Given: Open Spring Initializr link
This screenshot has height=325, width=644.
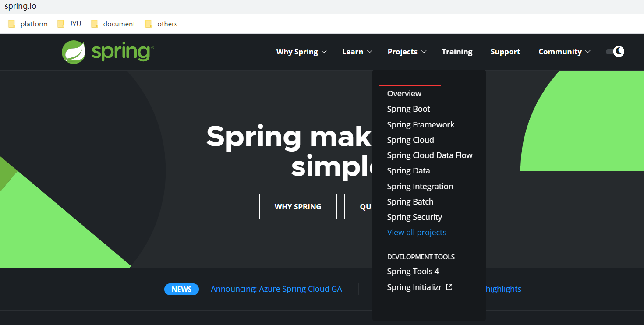Looking at the screenshot, I should pyautogui.click(x=414, y=287).
